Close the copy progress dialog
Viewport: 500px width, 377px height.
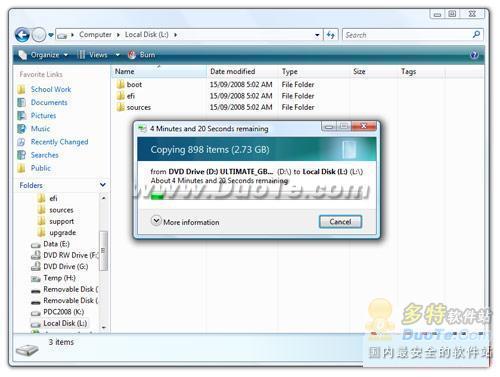(x=364, y=126)
